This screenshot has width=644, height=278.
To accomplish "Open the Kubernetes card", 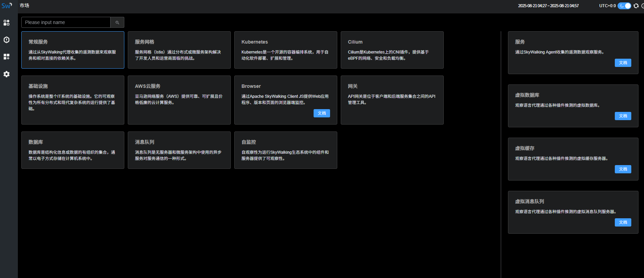I will coord(286,50).
